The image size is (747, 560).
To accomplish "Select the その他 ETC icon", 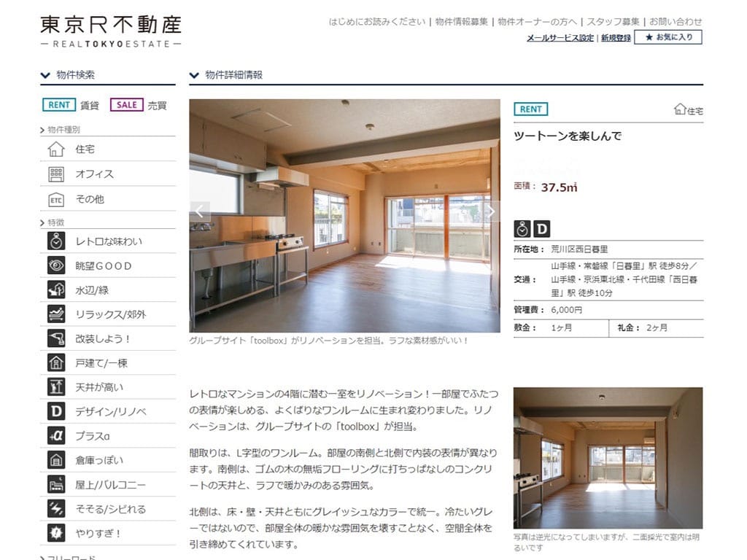I will [x=56, y=199].
